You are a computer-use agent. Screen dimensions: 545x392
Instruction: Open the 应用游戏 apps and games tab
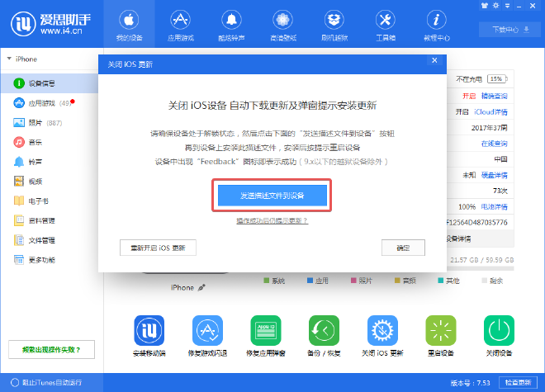[180, 24]
